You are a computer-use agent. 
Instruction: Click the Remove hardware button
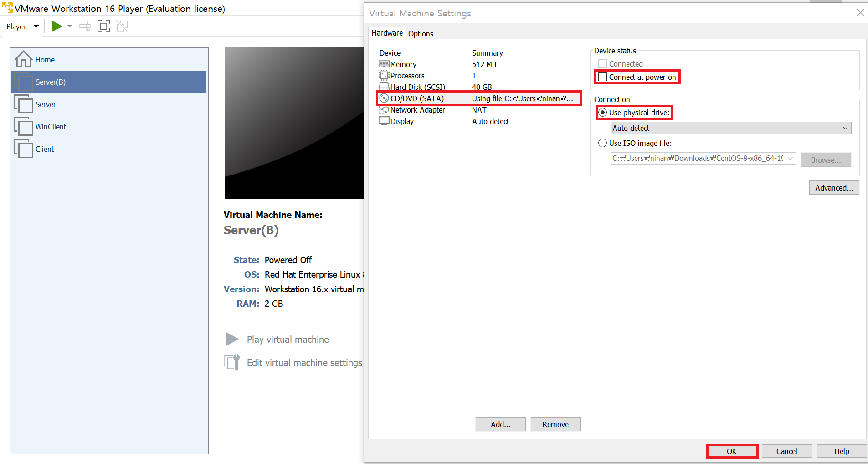[x=555, y=424]
